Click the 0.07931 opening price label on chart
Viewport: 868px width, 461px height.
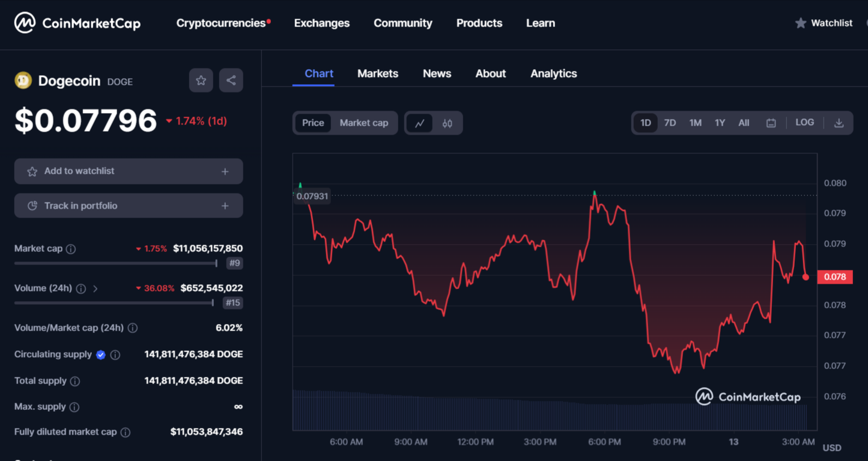(312, 197)
